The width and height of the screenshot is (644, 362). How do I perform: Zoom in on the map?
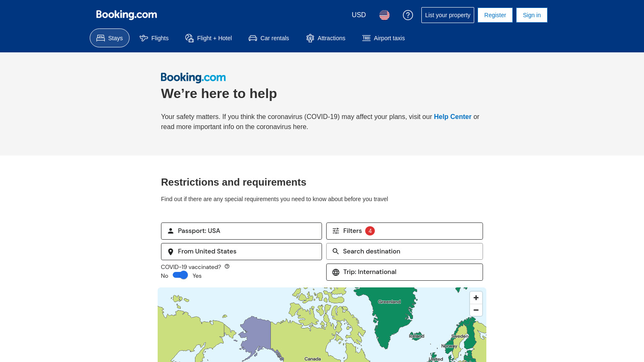click(476, 297)
